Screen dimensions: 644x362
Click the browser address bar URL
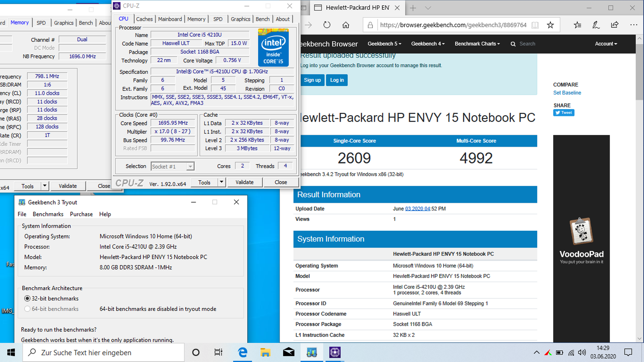coord(453,25)
